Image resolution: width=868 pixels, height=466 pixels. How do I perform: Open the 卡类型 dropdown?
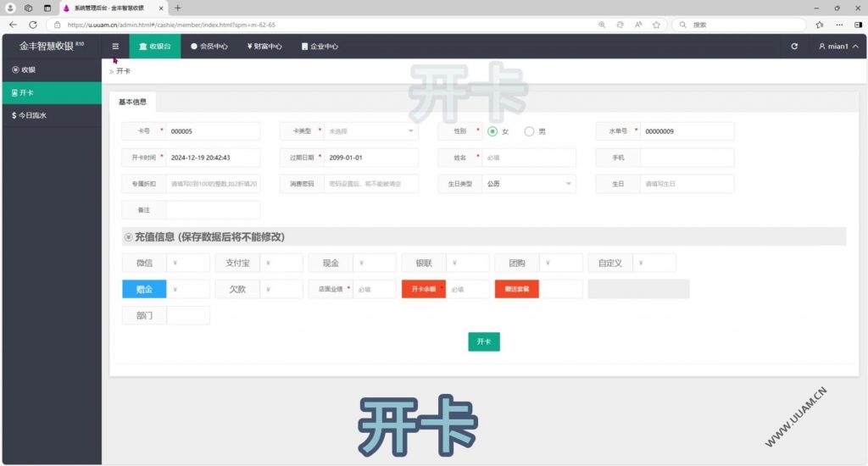click(x=371, y=131)
